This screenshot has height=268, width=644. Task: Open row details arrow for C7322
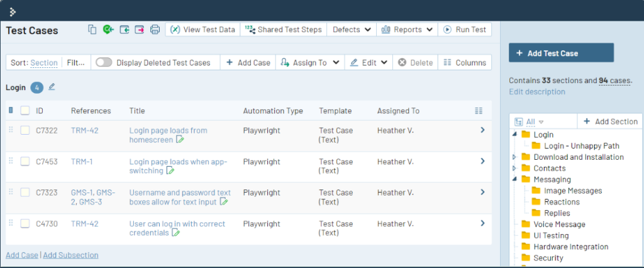coord(482,130)
